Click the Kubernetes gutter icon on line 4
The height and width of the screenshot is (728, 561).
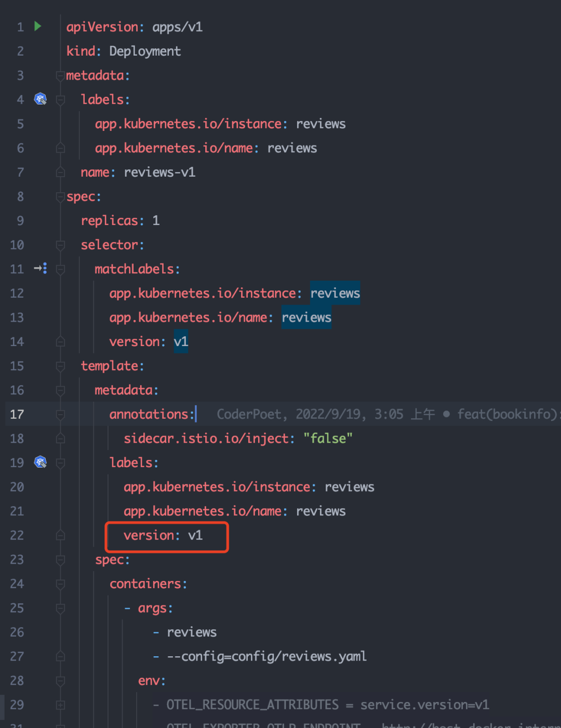(41, 99)
